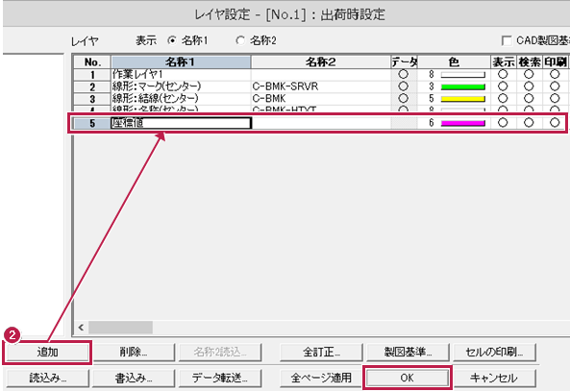Select the 名称2 display radio button
The image size is (570, 392).
(x=240, y=40)
